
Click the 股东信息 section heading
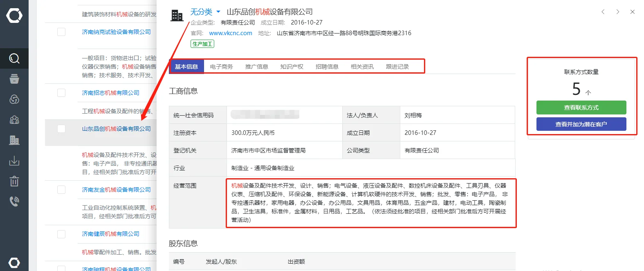point(183,244)
